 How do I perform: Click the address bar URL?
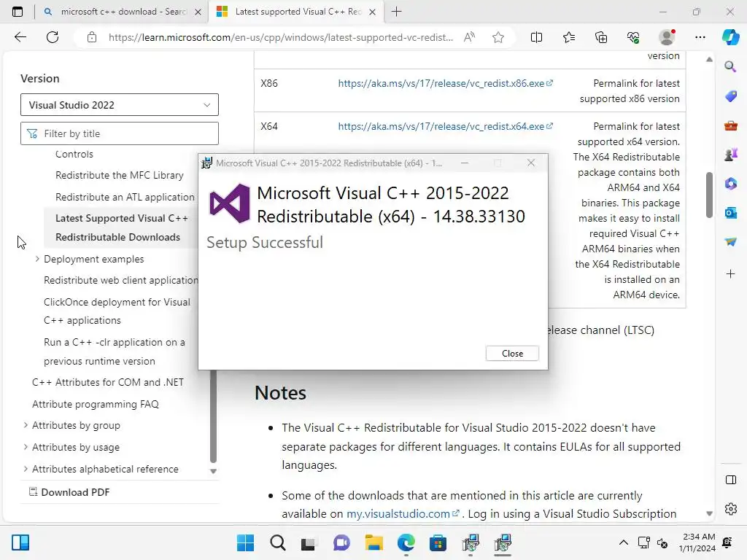(x=280, y=37)
